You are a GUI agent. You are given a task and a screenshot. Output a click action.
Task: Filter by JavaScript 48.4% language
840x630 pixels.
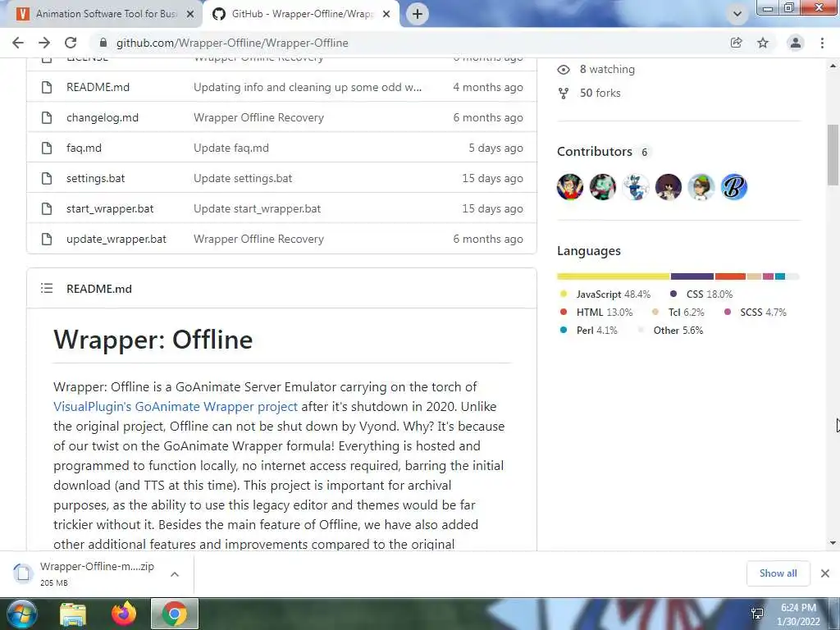click(x=605, y=294)
